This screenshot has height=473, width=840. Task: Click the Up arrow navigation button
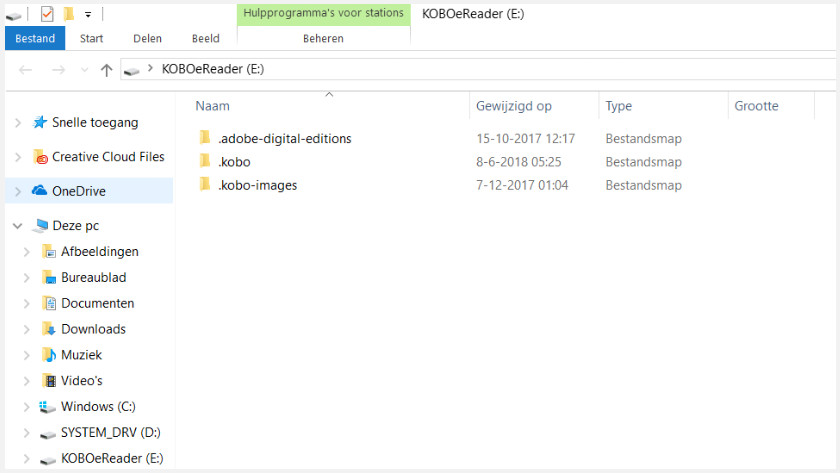click(x=107, y=70)
